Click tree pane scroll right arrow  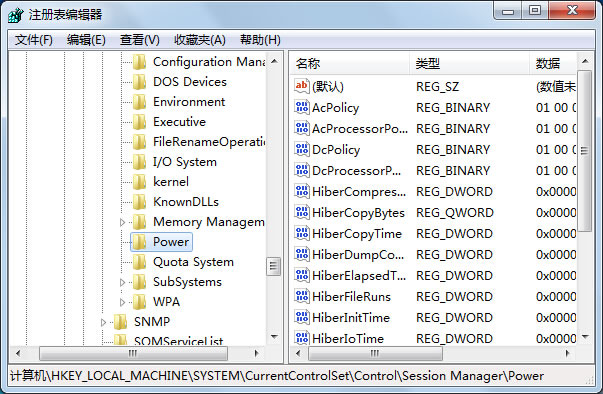tap(257, 353)
